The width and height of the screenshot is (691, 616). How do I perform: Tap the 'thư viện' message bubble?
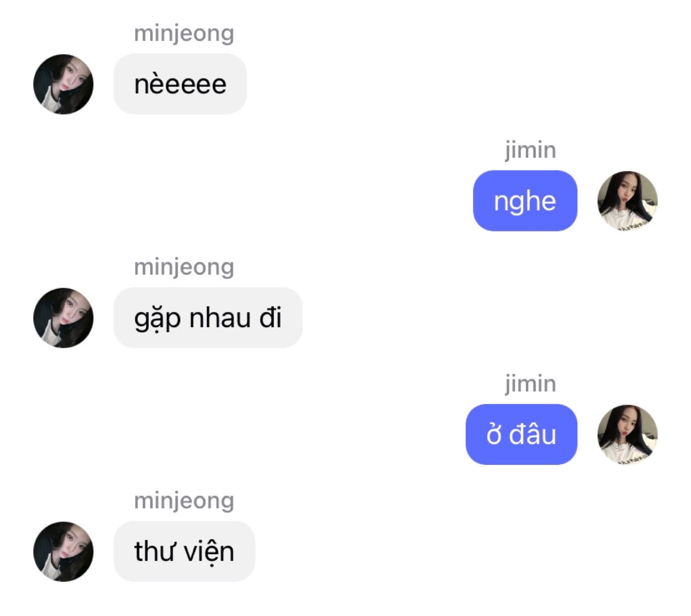(x=184, y=552)
